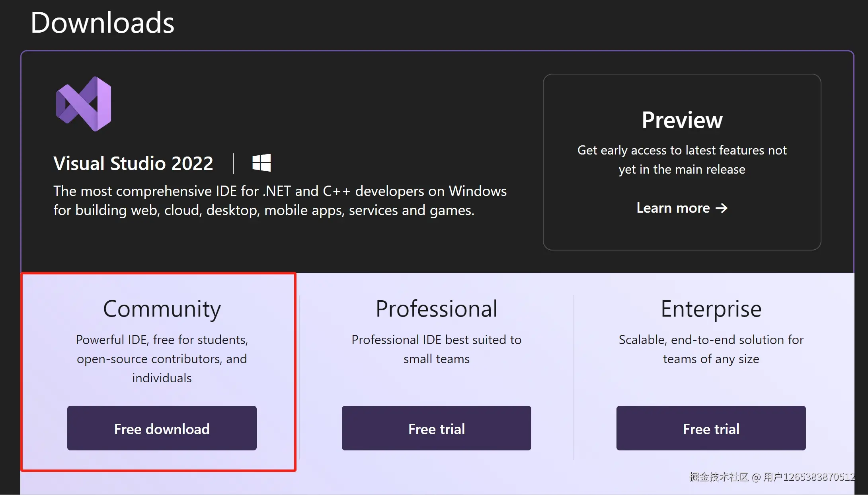Select the Enterprise edition heading
The width and height of the screenshot is (868, 495).
pos(711,309)
